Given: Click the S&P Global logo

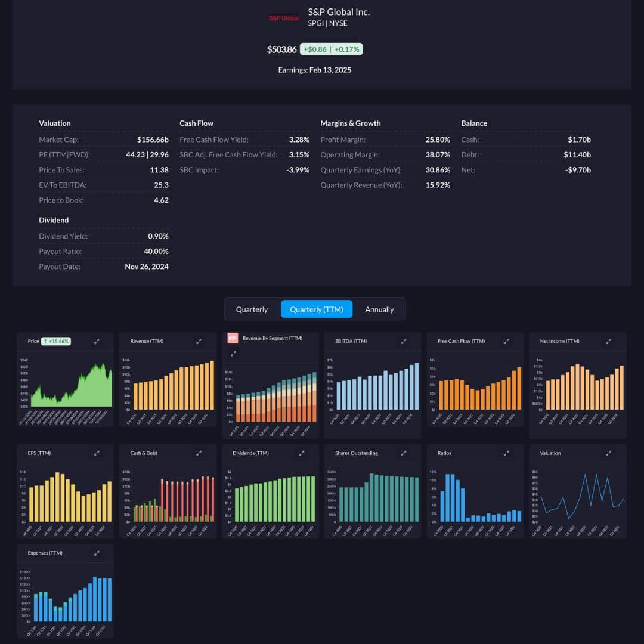Looking at the screenshot, I should click(x=284, y=18).
